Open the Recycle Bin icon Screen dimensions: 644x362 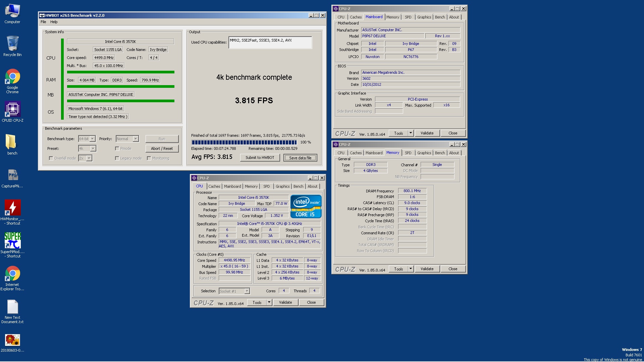[12, 46]
